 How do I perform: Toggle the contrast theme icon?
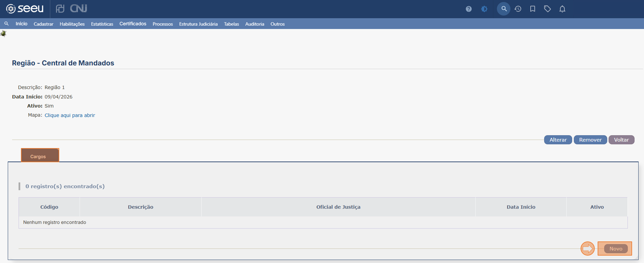point(484,9)
